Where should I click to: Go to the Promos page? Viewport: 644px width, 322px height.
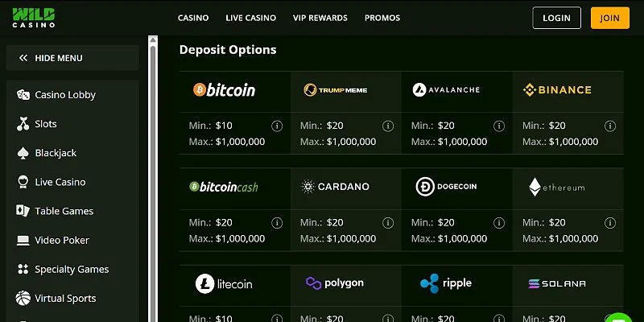(382, 18)
